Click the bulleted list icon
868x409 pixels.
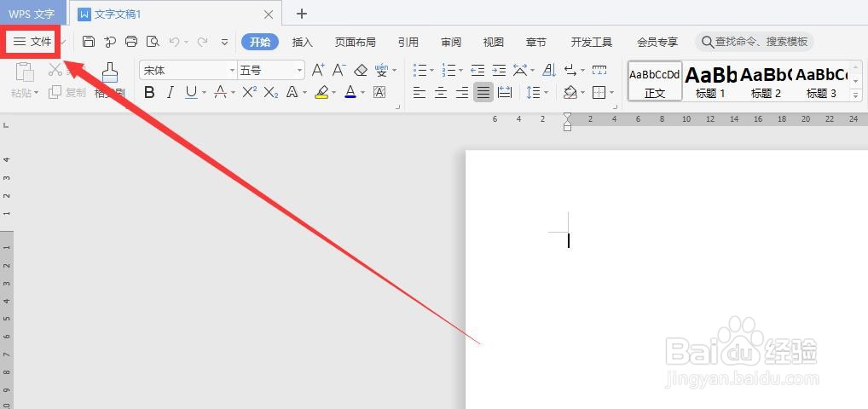point(420,70)
